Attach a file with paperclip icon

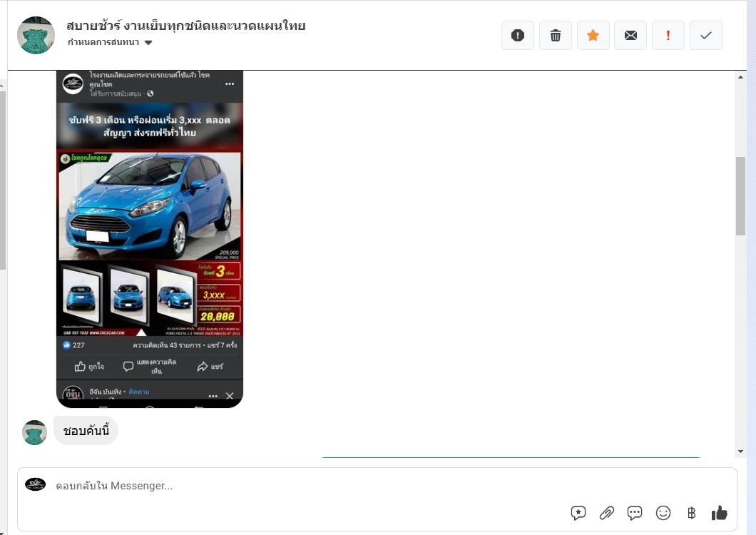pos(606,513)
